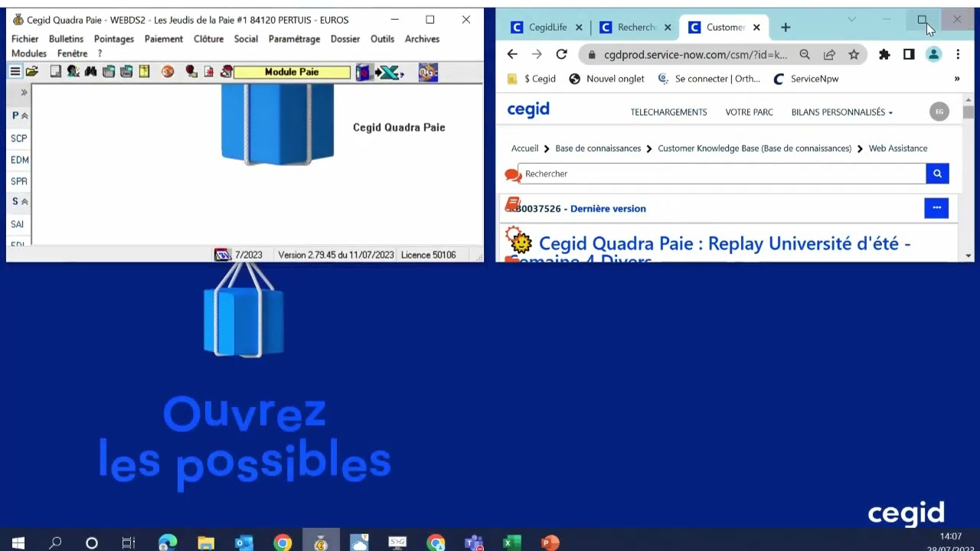This screenshot has height=551, width=980.
Task: Open the Chrome side panel icon
Action: (909, 54)
